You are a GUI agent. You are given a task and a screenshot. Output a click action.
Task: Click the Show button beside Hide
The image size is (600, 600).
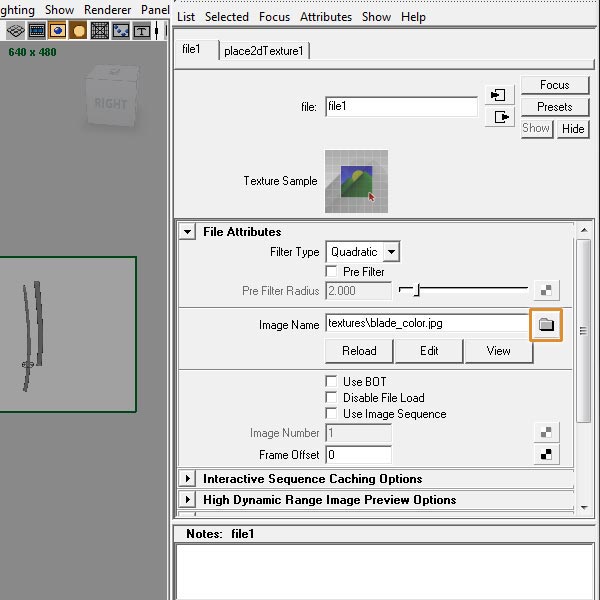(536, 128)
